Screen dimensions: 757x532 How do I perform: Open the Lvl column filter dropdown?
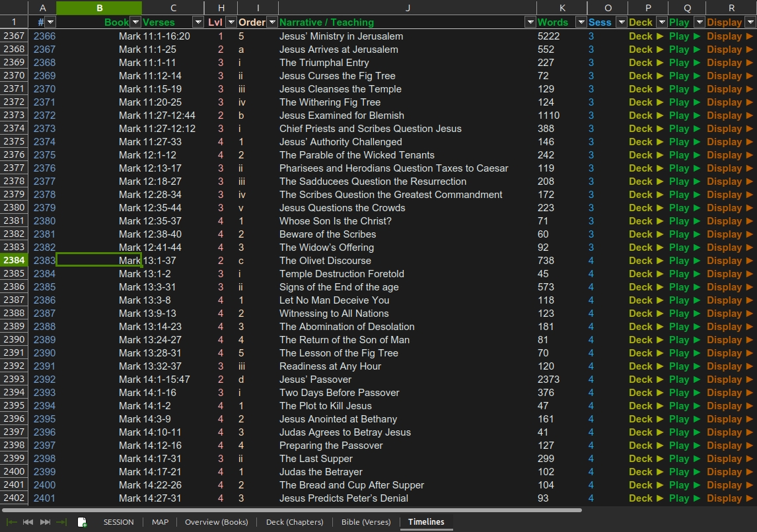(x=231, y=22)
